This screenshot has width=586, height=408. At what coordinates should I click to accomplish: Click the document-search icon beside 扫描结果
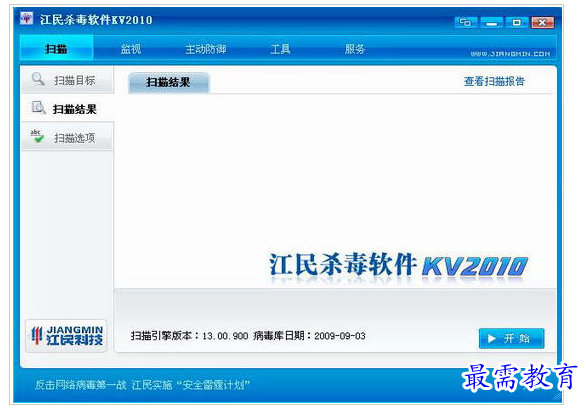pyautogui.click(x=38, y=108)
